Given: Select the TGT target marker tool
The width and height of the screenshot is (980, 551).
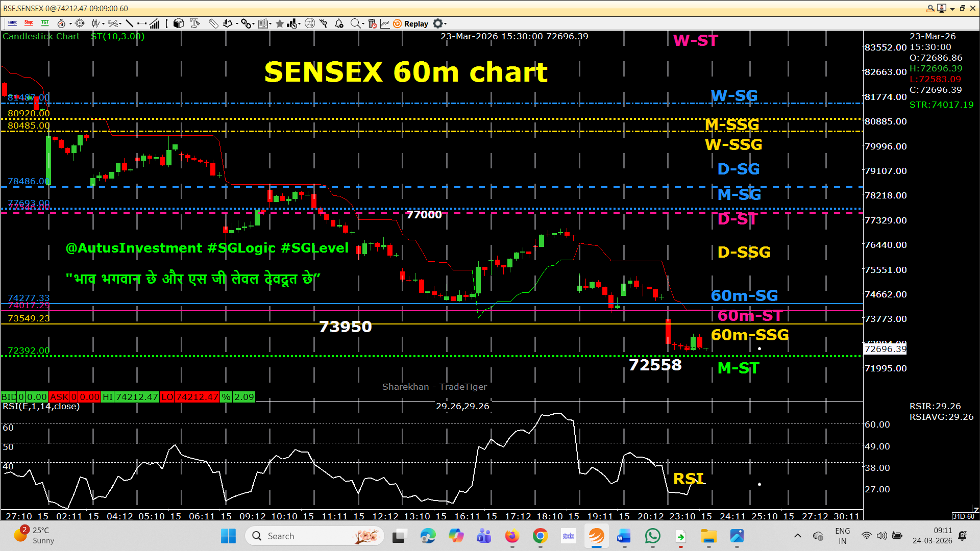Looking at the screenshot, I should point(45,23).
